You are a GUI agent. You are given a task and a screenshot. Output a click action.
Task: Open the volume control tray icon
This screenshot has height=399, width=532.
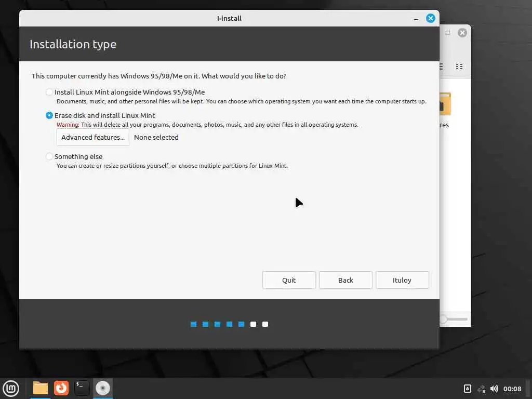pos(495,389)
